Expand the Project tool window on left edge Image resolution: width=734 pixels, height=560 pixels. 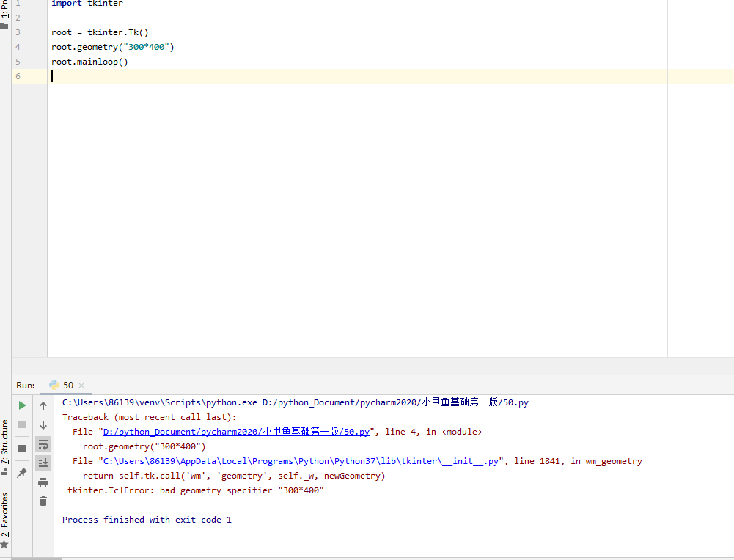pyautogui.click(x=5, y=11)
